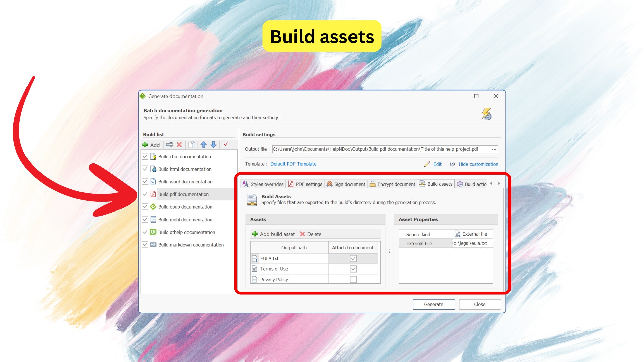Toggle Build html documentation checkbox

(145, 169)
